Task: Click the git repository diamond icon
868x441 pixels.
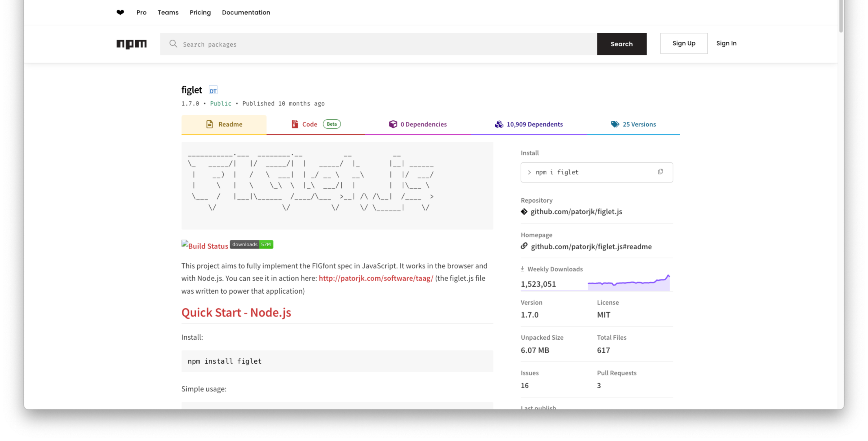Action: click(524, 212)
